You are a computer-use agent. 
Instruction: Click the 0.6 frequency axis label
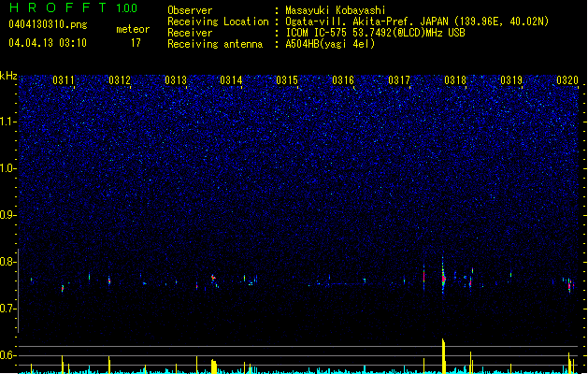coord(7,355)
